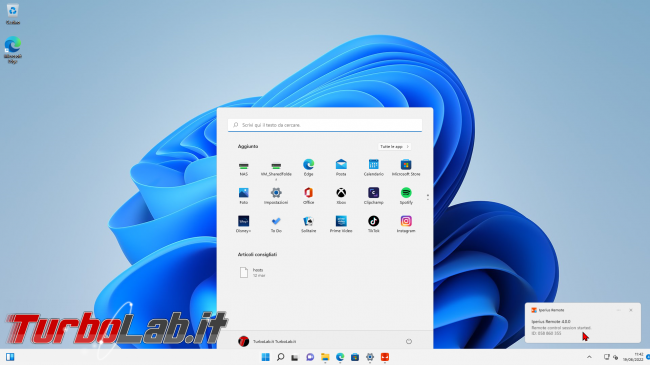Open the Chat icon on the taskbar
Screen dimensions: 650x365
click(x=310, y=357)
